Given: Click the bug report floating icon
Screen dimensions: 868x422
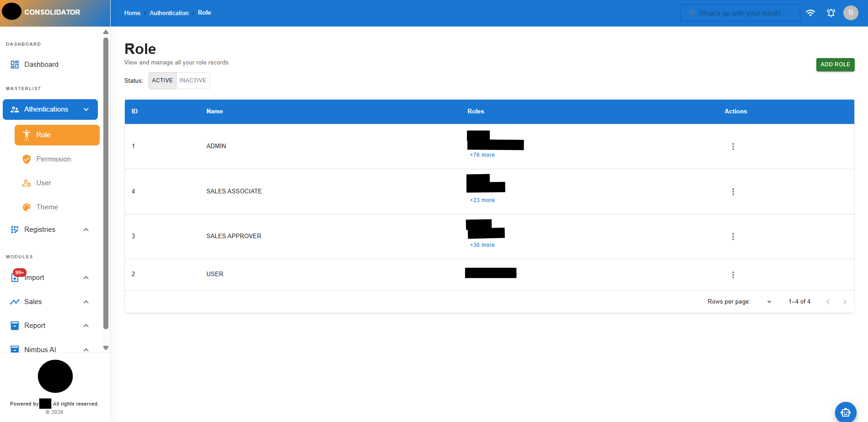Looking at the screenshot, I should [846, 412].
